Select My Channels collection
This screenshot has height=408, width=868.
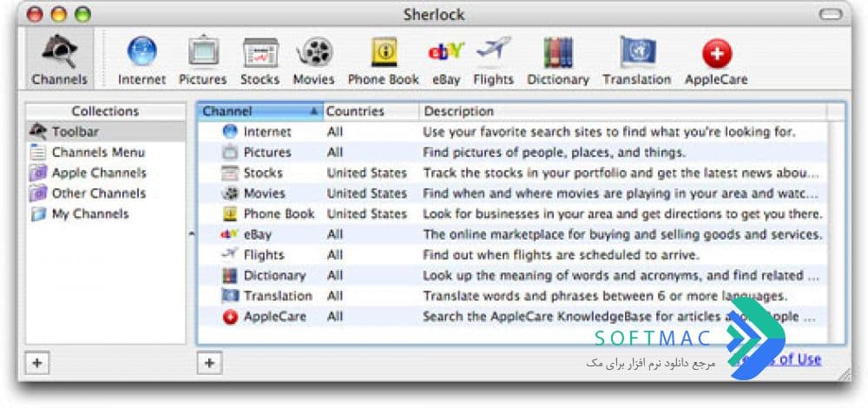(x=106, y=214)
